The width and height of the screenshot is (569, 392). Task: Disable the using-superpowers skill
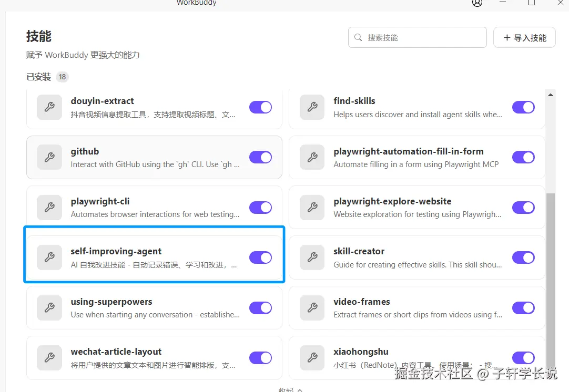pyautogui.click(x=260, y=308)
